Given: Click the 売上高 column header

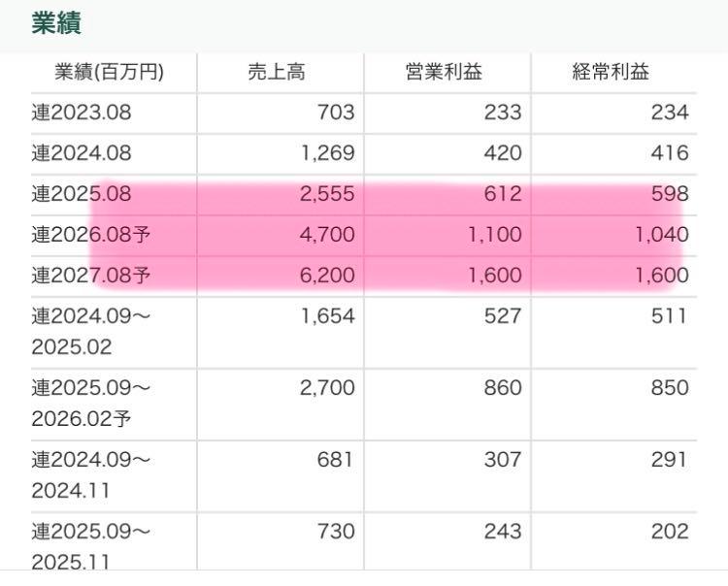Looking at the screenshot, I should tap(276, 72).
